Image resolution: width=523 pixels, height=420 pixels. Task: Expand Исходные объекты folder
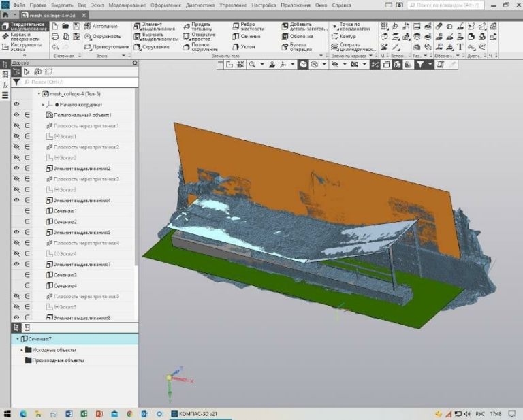click(x=22, y=350)
